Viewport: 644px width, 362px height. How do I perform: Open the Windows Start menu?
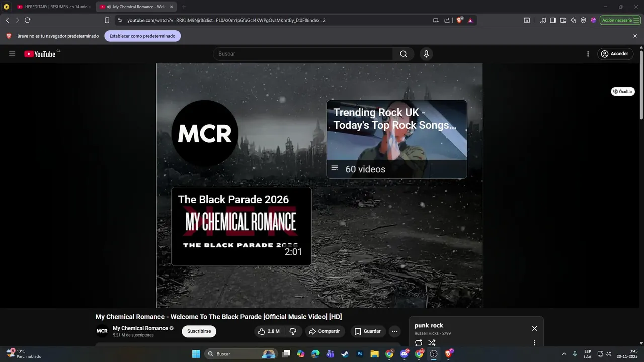point(196,354)
